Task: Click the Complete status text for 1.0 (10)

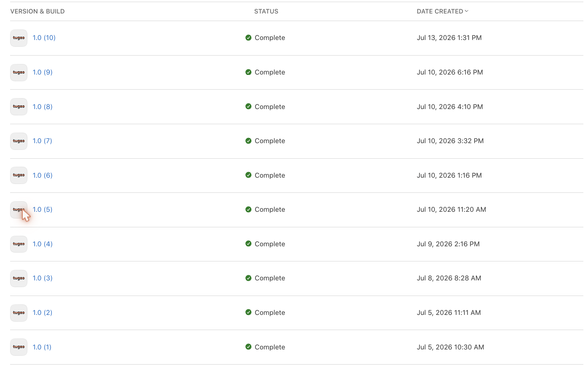Action: (270, 38)
